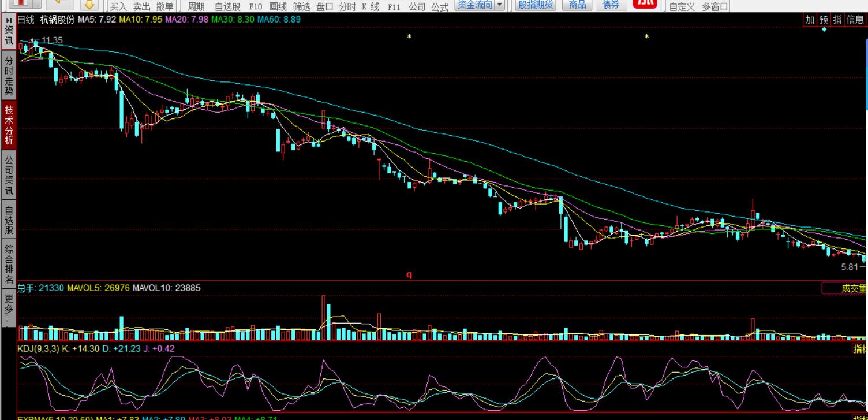This screenshot has height=420, width=868.
Task: Open the 资金流向 dropdown arrow
Action: tap(500, 5)
